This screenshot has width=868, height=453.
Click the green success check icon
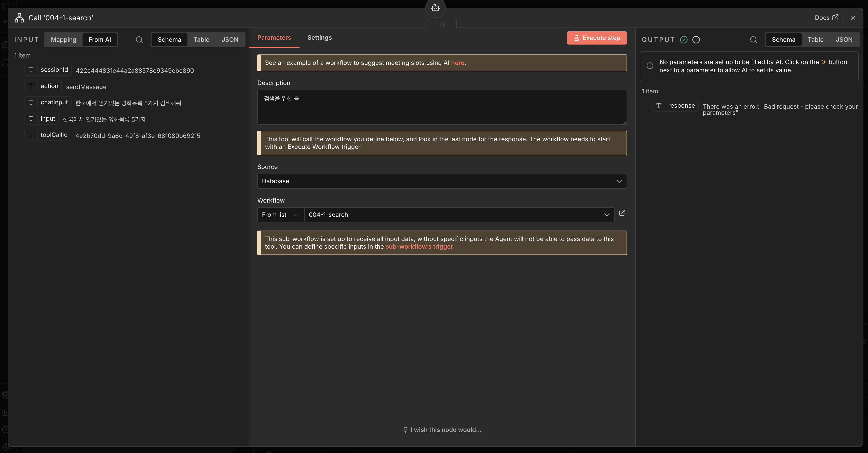pos(684,40)
